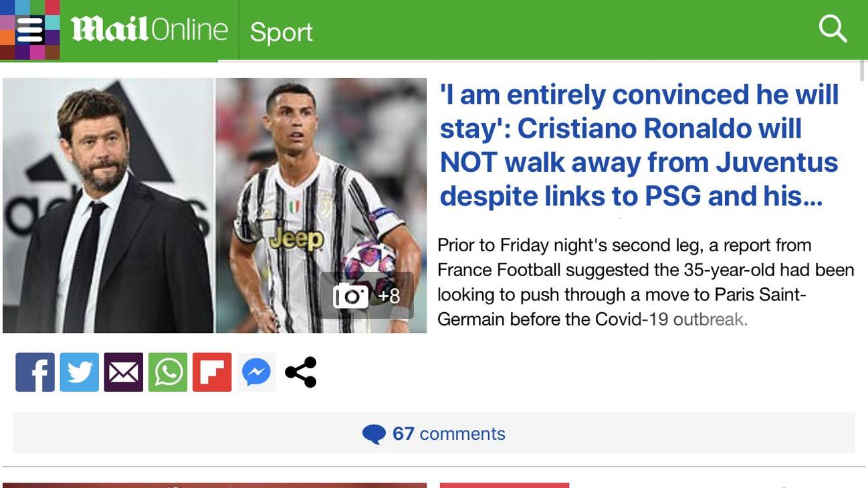This screenshot has height=488, width=868.
Task: Go to the MailOnline homepage
Action: click(148, 29)
